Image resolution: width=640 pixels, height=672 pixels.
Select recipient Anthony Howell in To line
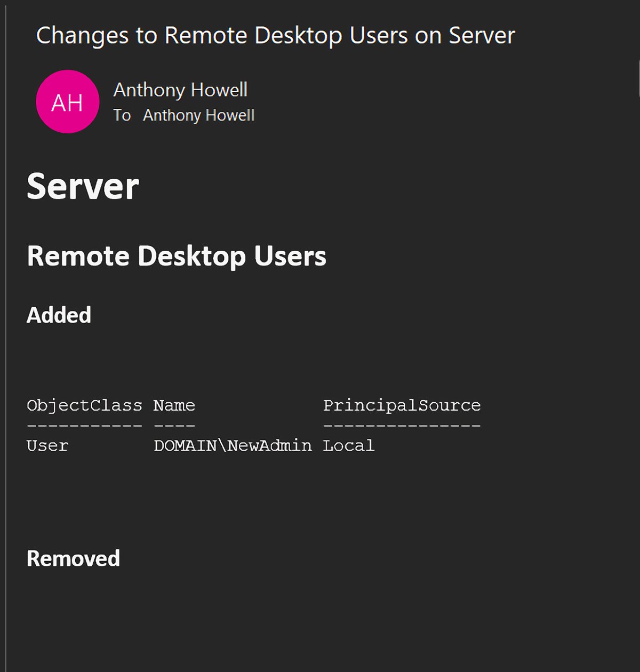tap(198, 115)
